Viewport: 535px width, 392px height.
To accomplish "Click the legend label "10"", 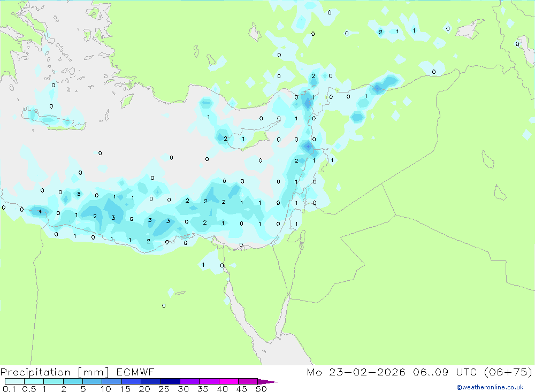I will 106,389.
